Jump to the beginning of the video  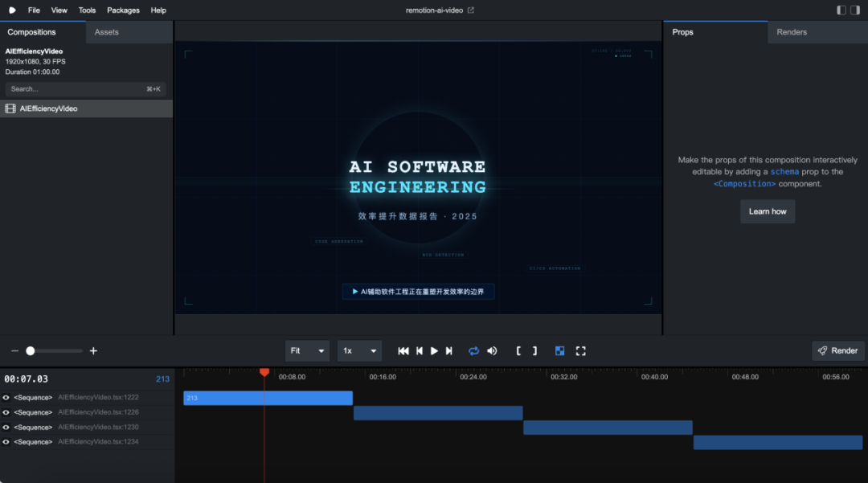coord(403,351)
